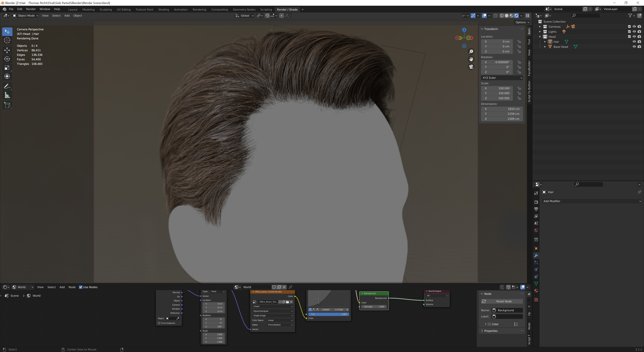Hide the Hair object in viewport

[634, 41]
